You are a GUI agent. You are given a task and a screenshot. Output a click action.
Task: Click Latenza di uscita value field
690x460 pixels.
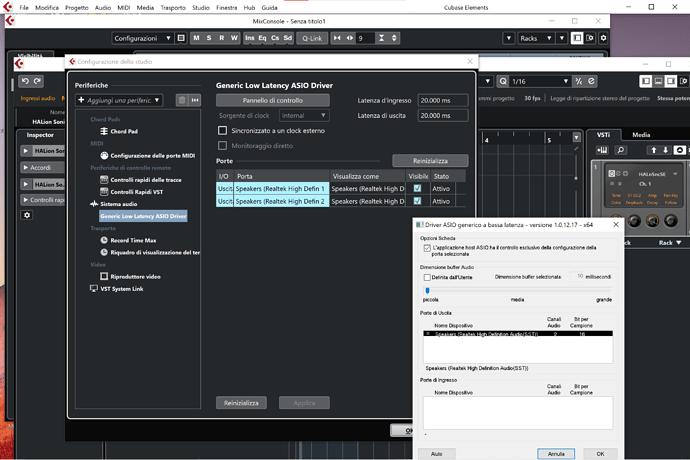pyautogui.click(x=442, y=115)
